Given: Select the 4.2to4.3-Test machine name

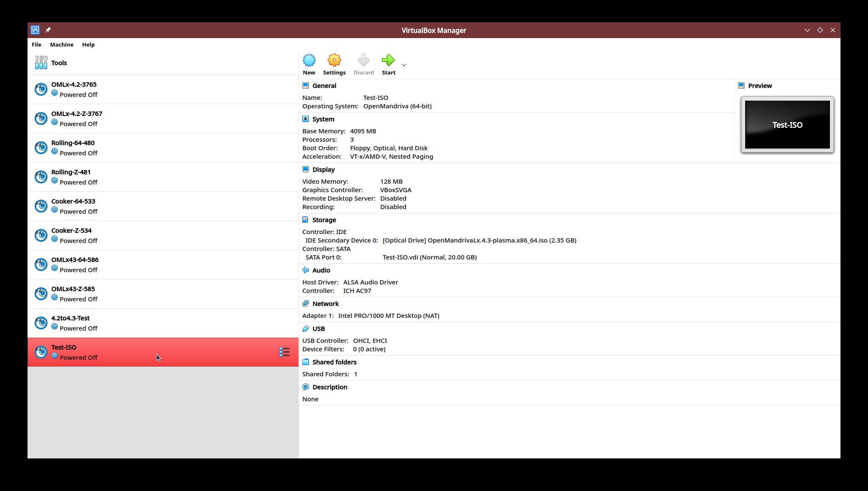Looking at the screenshot, I should pyautogui.click(x=70, y=318).
